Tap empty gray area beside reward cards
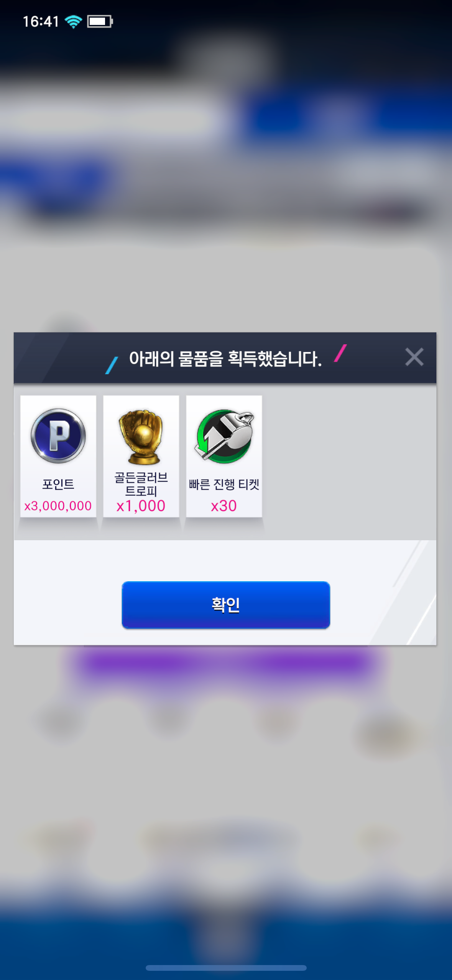This screenshot has width=452, height=980. coord(349,460)
